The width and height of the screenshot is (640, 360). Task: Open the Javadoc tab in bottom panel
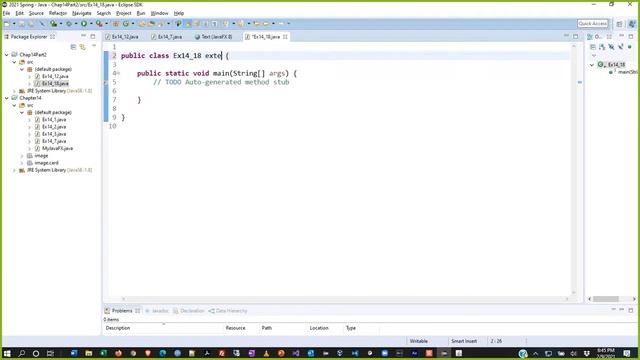click(157, 311)
